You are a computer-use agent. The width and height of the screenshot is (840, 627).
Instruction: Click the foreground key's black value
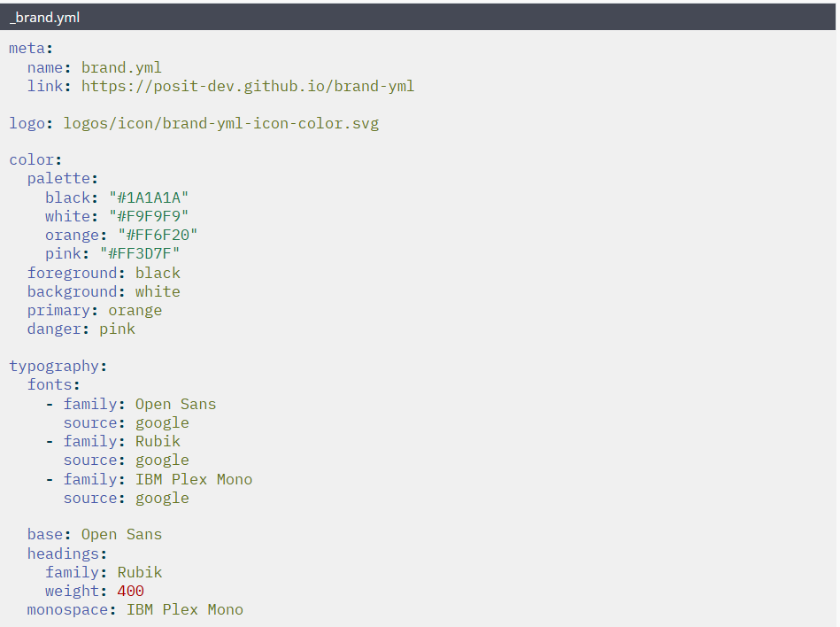click(158, 273)
